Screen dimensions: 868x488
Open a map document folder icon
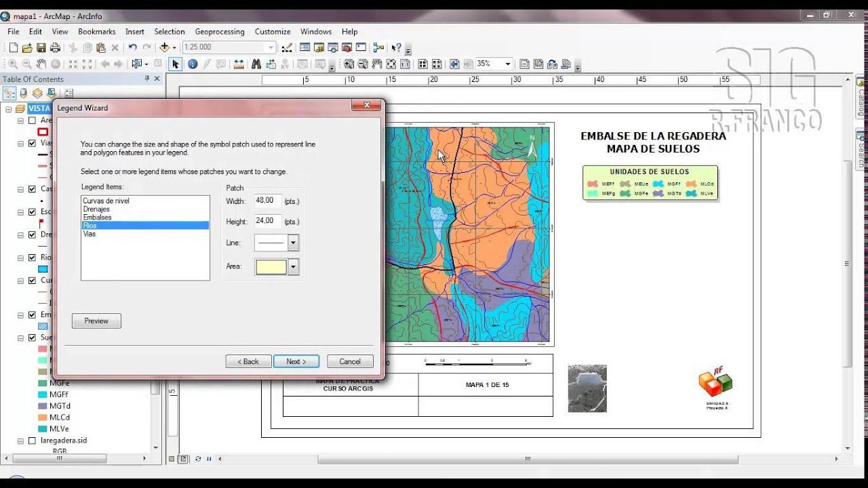(27, 47)
